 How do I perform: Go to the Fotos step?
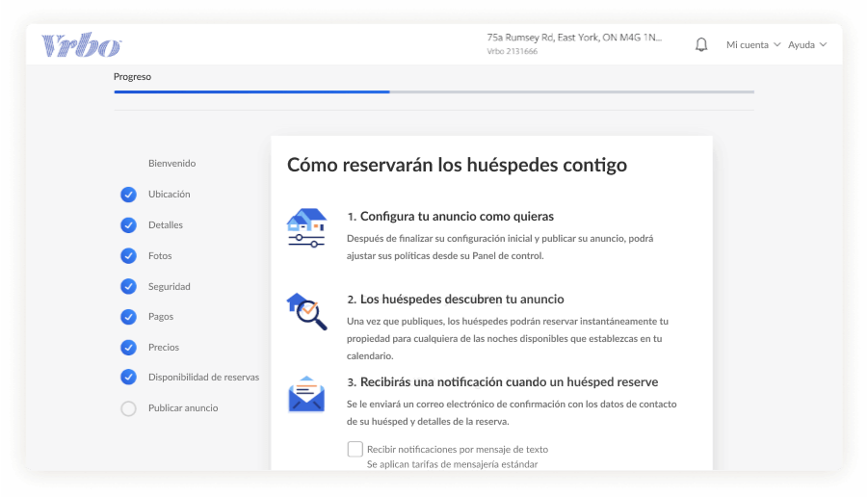159,255
